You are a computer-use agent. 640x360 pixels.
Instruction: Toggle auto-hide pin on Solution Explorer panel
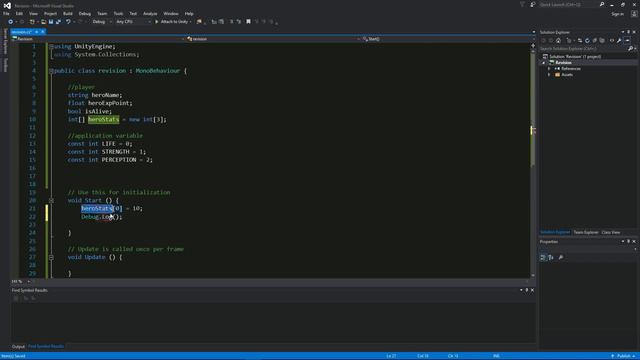pyautogui.click(x=629, y=32)
